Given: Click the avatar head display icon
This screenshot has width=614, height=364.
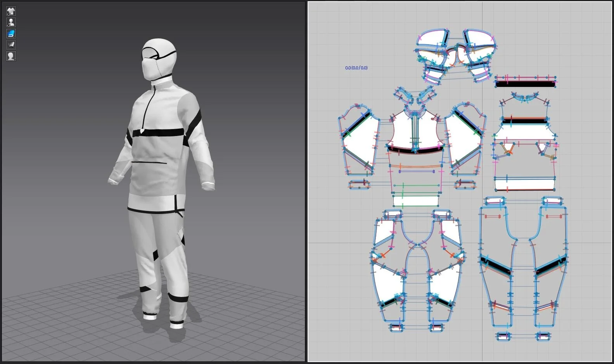Looking at the screenshot, I should click(x=11, y=56).
